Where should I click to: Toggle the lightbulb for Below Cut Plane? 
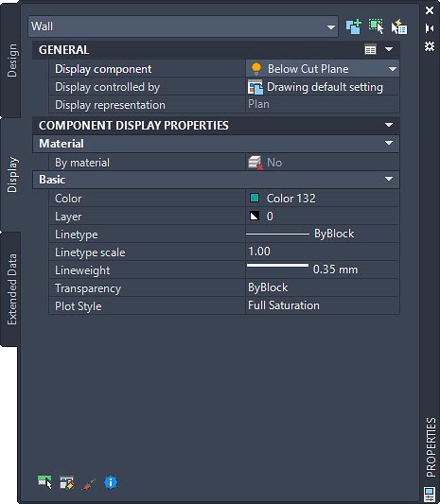(x=256, y=68)
